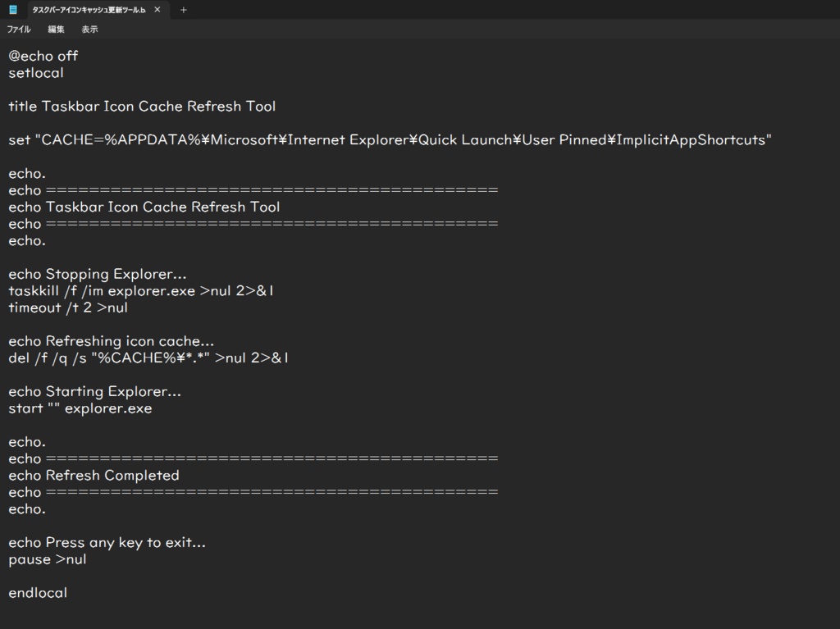Image resolution: width=840 pixels, height=629 pixels.
Task: Click the line '@echo off'
Action: (43, 56)
